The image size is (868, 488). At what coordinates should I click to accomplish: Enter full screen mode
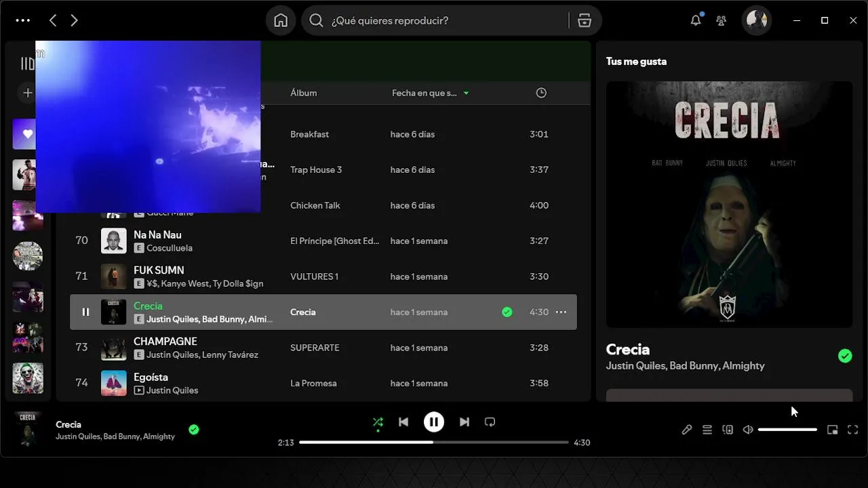[853, 430]
